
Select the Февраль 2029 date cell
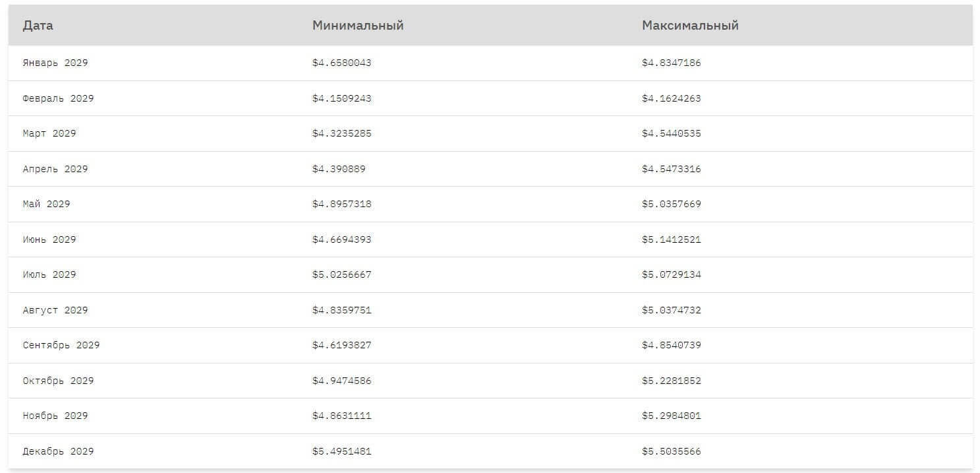pos(58,98)
